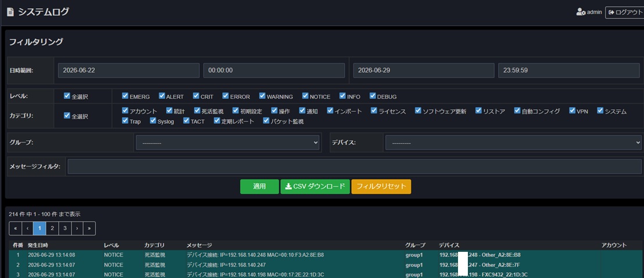Open the デバイス dropdown
Image resolution: width=644 pixels, height=278 pixels.
click(513, 142)
